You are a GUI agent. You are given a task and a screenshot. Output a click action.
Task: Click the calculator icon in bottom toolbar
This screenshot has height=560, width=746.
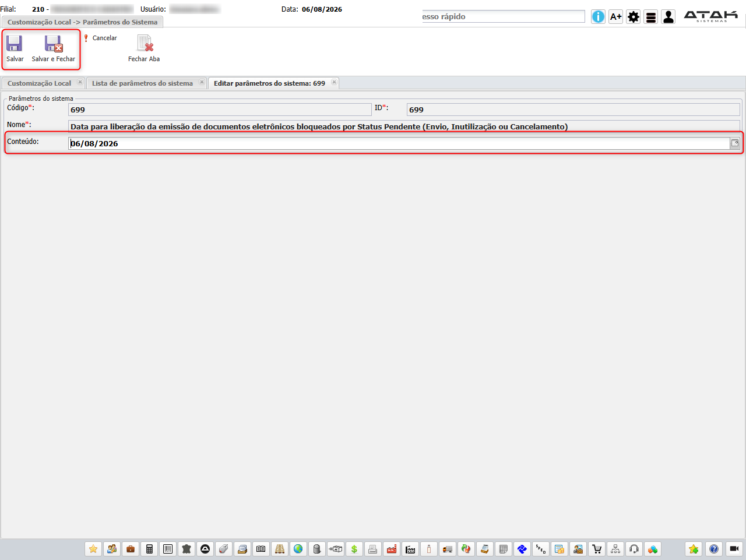149,549
